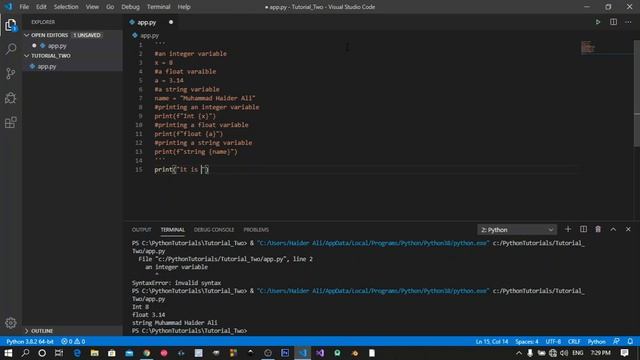Maximize terminal panel with up chevron
This screenshot has height=360, width=640.
point(613,229)
